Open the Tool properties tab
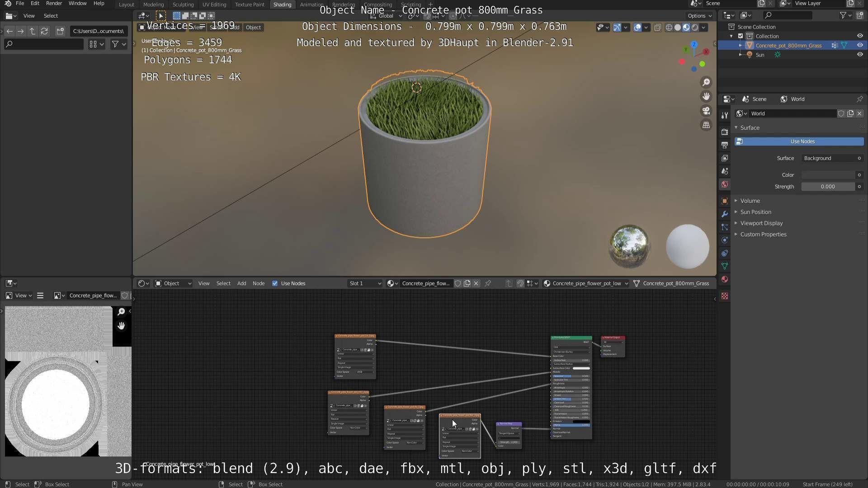The width and height of the screenshot is (868, 488). (x=725, y=115)
